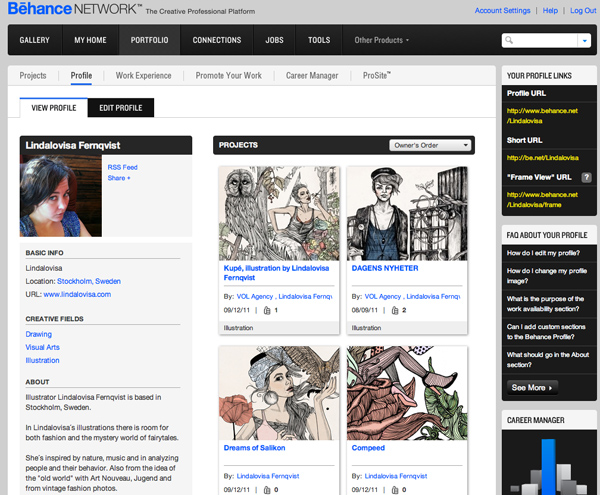
Task: Open the Owner's Order sorting dropdown
Action: [x=430, y=145]
